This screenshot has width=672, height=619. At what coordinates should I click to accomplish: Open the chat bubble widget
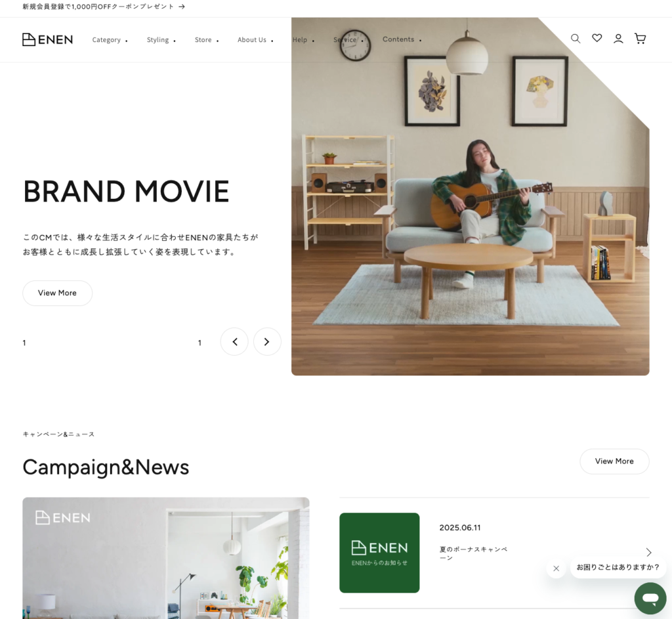(650, 598)
